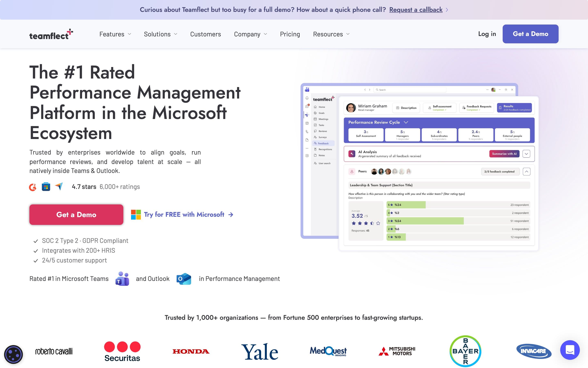Click the Invacare logo
Screen dimensions: 588x368
[534, 351]
